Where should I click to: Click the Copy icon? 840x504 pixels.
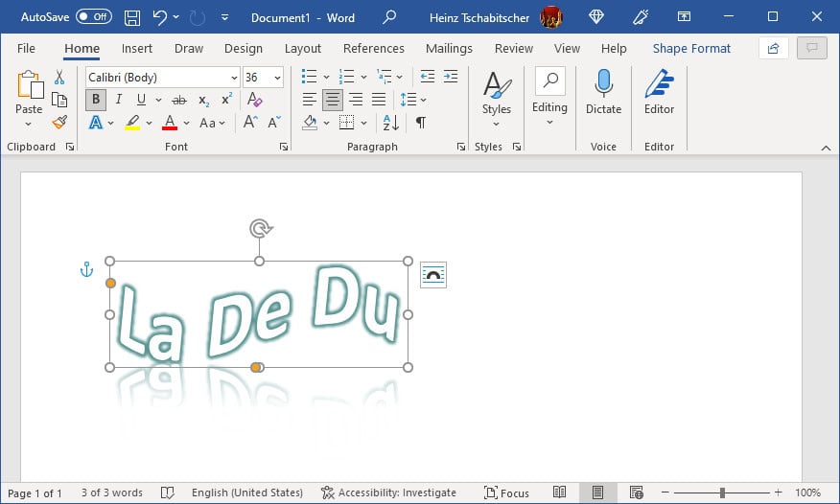[59, 100]
